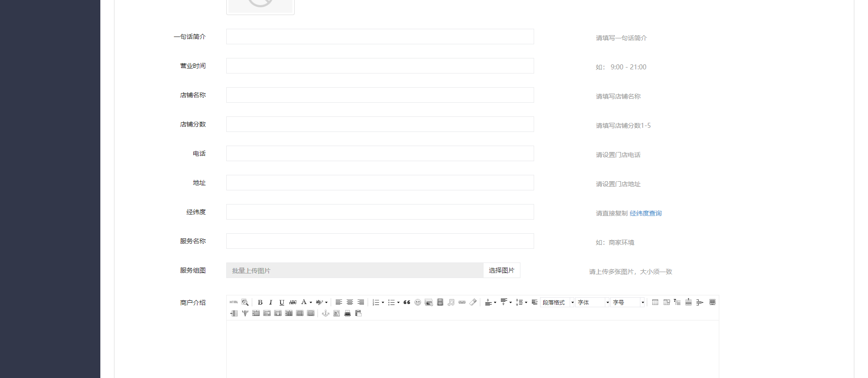Open the emoticon smiley picker
868x378 pixels.
[418, 302]
